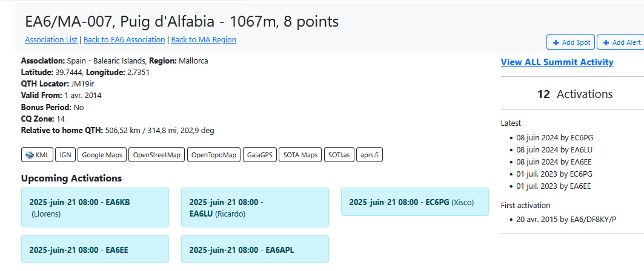This screenshot has height=271, width=644.
Task: Go to the Association List link
Action: [51, 40]
